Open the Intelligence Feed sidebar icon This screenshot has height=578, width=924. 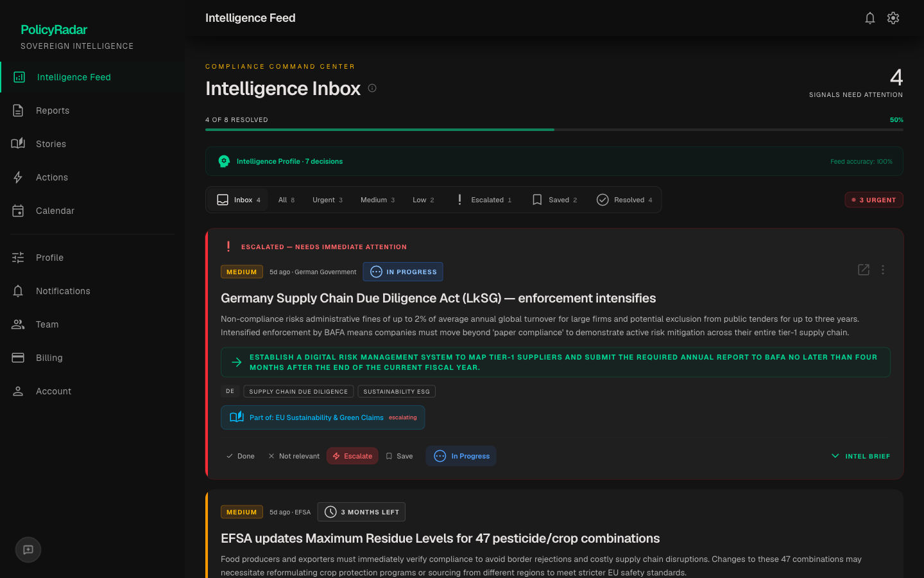[19, 76]
